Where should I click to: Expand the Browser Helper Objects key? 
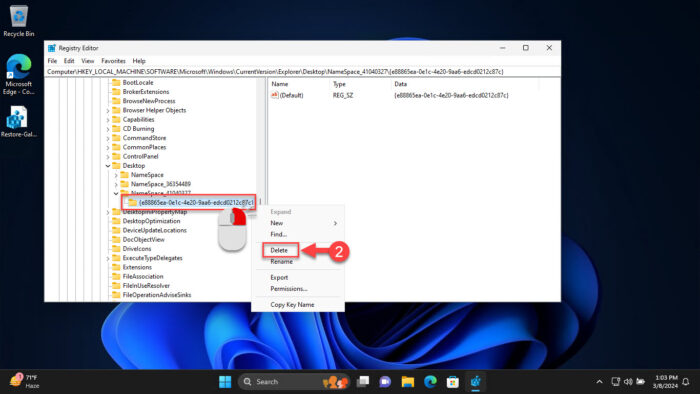(108, 110)
